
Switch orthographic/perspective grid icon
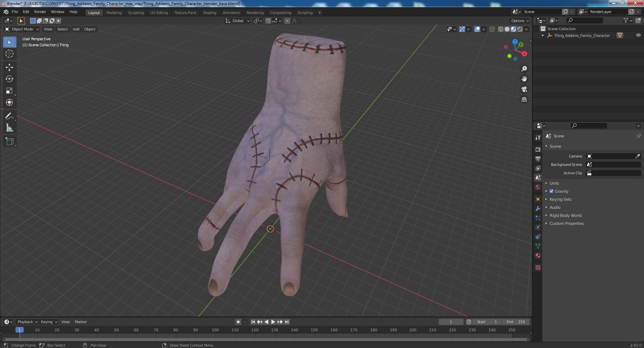pyautogui.click(x=524, y=100)
